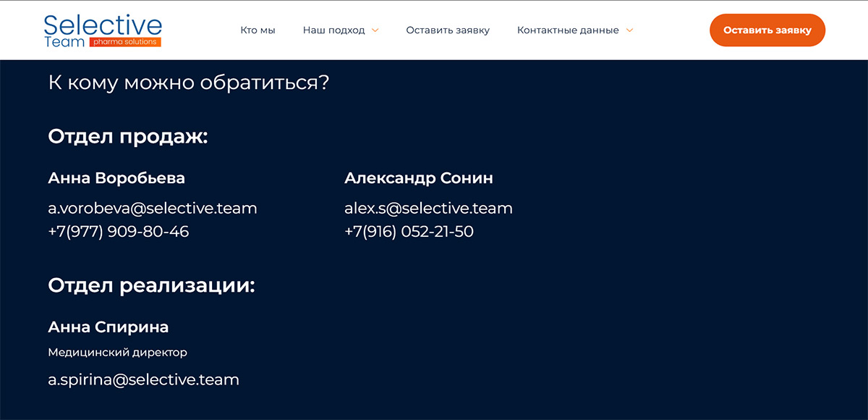
Task: Click the name Анна Спирина
Action: pyautogui.click(x=109, y=327)
